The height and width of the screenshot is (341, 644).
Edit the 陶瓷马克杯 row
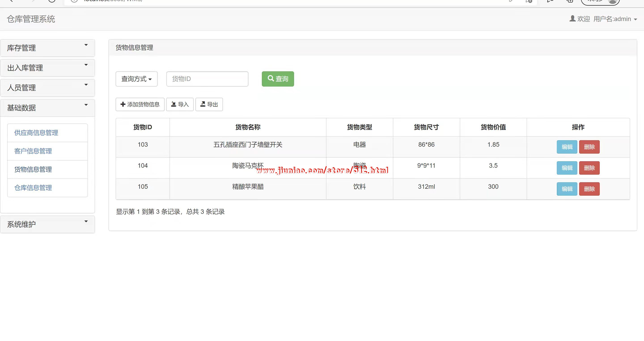coord(567,168)
